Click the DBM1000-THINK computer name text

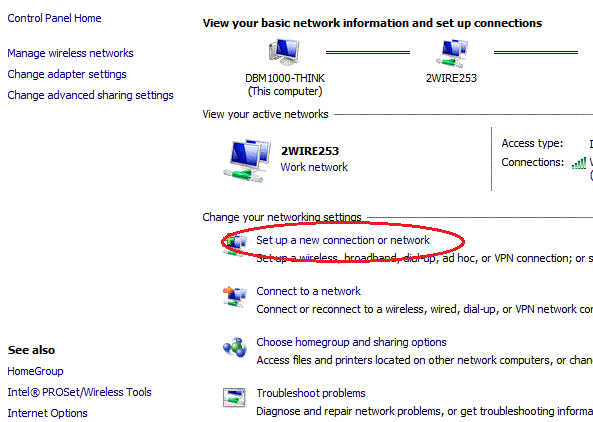[285, 78]
